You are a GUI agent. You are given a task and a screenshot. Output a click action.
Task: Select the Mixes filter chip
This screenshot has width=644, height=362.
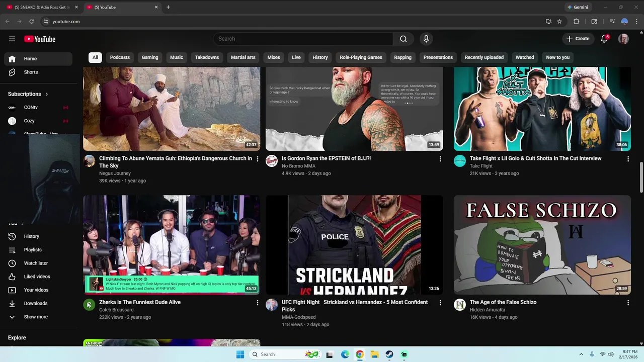(274, 57)
